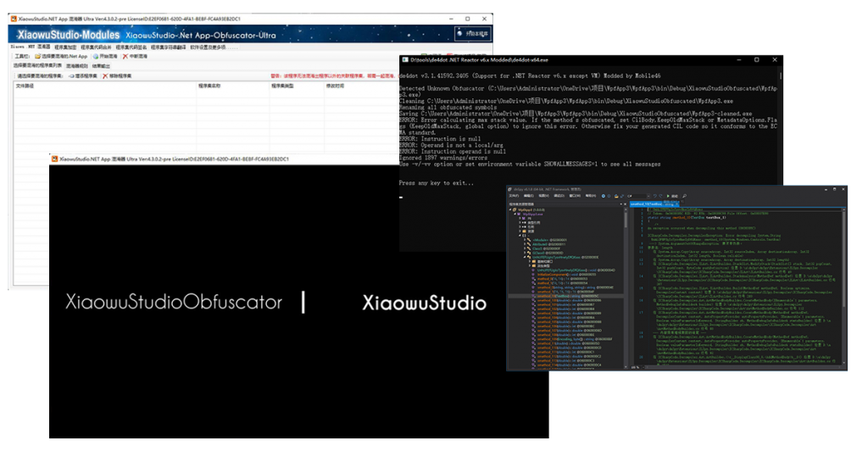Image resolution: width=868 pixels, height=463 pixels.
Task: Click the 移除程序集 button
Action: [x=117, y=75]
